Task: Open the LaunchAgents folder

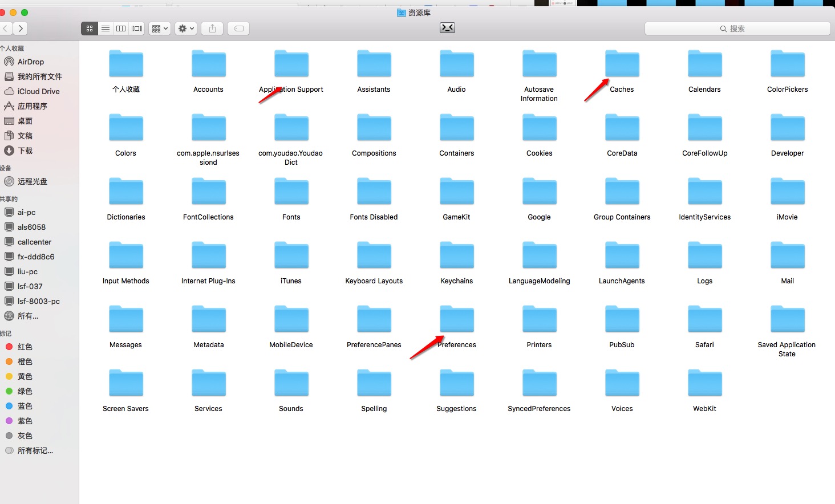Action: tap(622, 255)
